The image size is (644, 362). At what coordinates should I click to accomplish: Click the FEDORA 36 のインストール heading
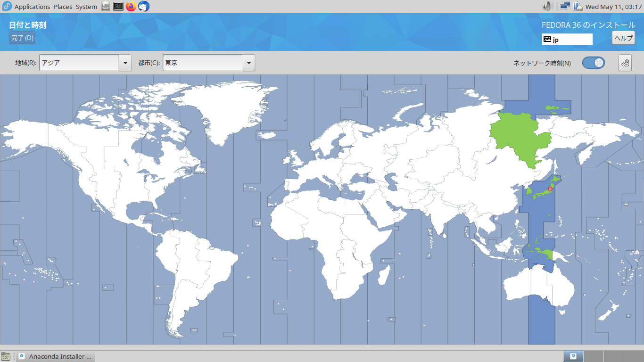(588, 25)
